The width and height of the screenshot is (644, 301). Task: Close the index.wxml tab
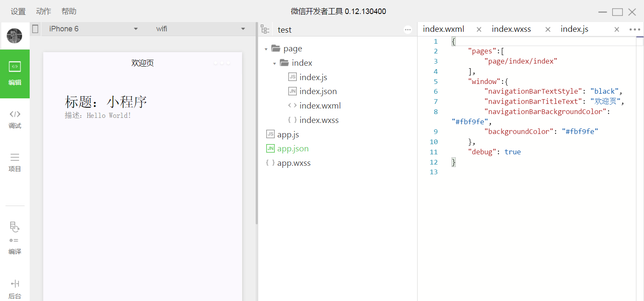[x=479, y=29]
